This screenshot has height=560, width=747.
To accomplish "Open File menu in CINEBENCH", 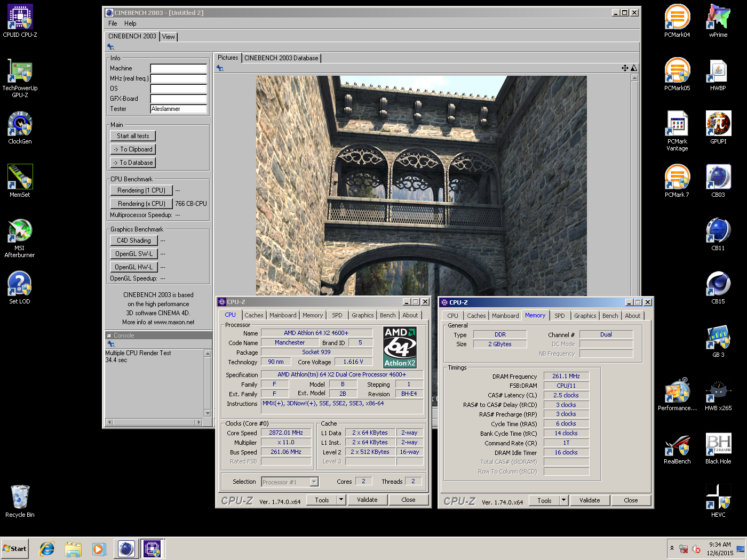I will (x=113, y=23).
